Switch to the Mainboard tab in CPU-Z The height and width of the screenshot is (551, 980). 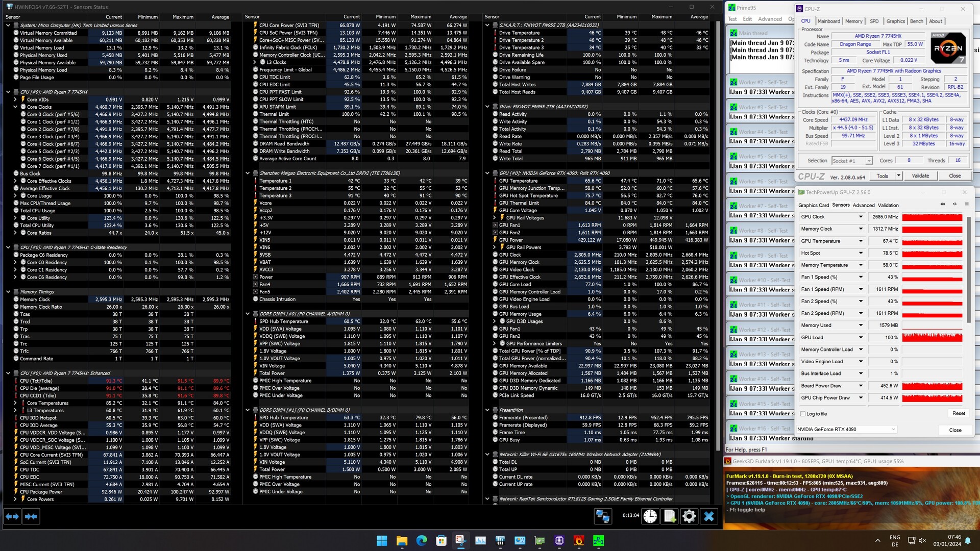click(828, 21)
